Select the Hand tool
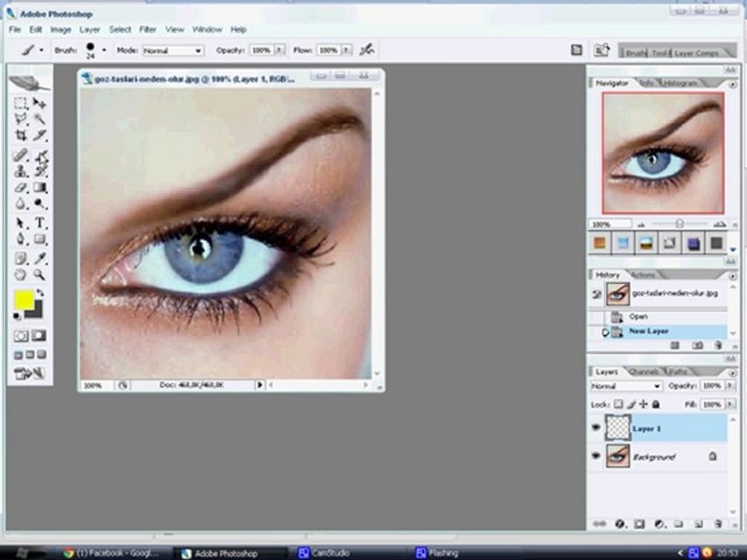Image resolution: width=747 pixels, height=560 pixels. (20, 275)
